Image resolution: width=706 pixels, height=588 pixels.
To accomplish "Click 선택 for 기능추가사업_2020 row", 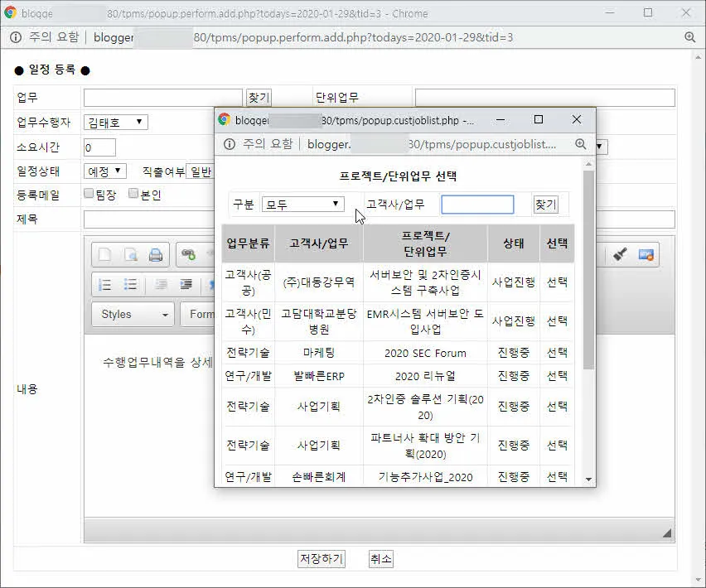I will click(x=557, y=476).
